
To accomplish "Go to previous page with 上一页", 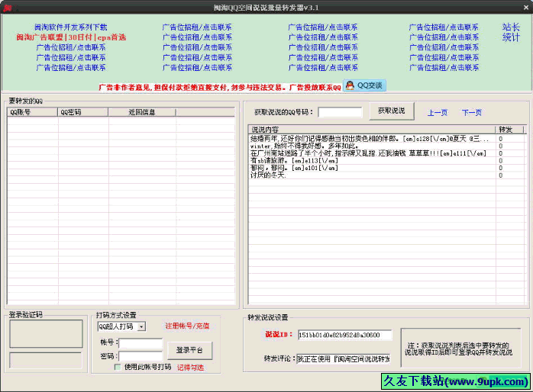I will click(437, 113).
